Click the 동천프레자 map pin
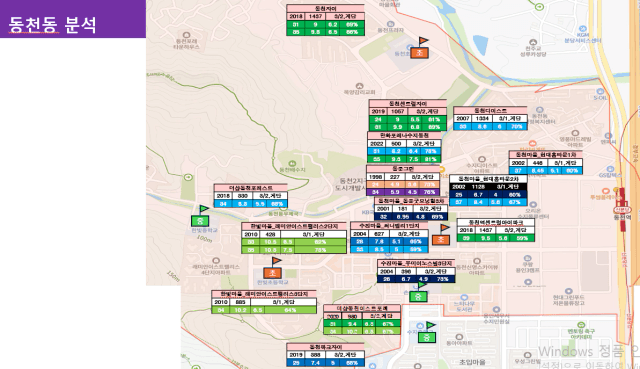Screen dimensions: 640x369 [390, 24]
